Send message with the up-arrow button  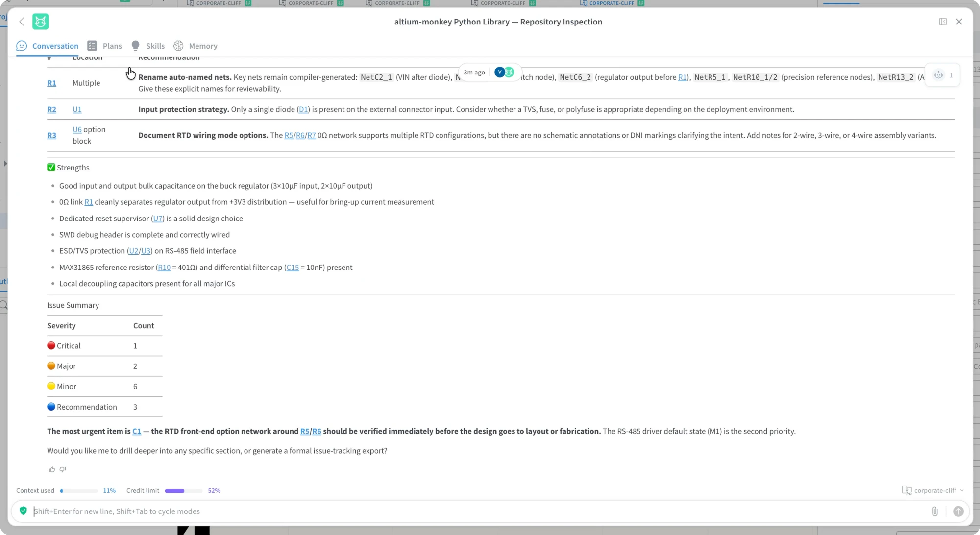click(958, 511)
